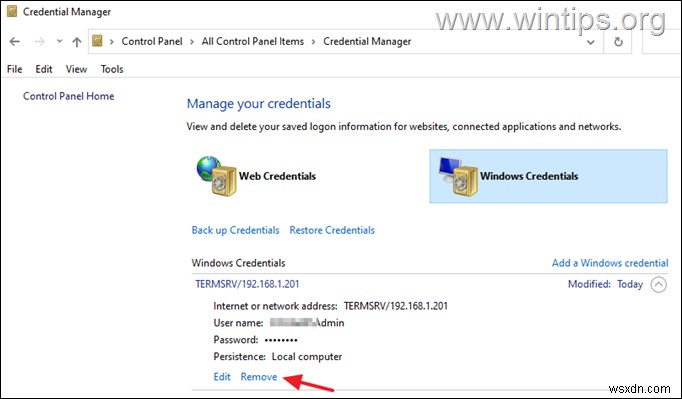Click the User name value ending Admin
Image resolution: width=682 pixels, height=399 pixels.
(307, 323)
